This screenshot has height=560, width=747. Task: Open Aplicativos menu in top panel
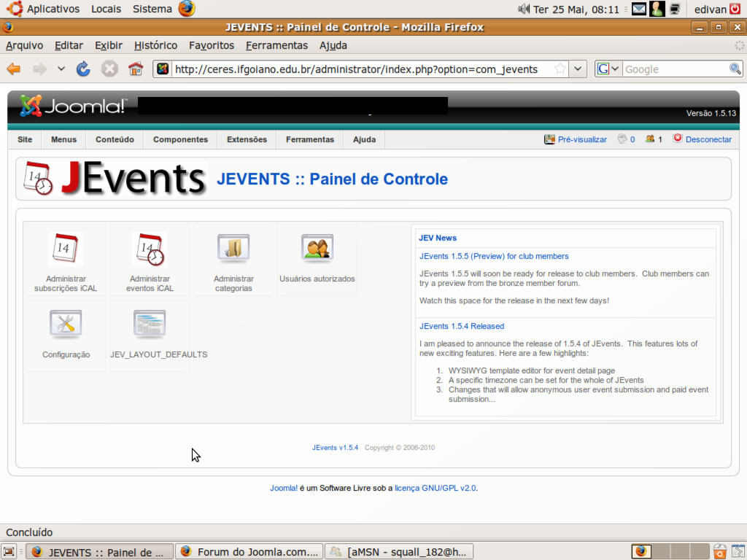(53, 9)
